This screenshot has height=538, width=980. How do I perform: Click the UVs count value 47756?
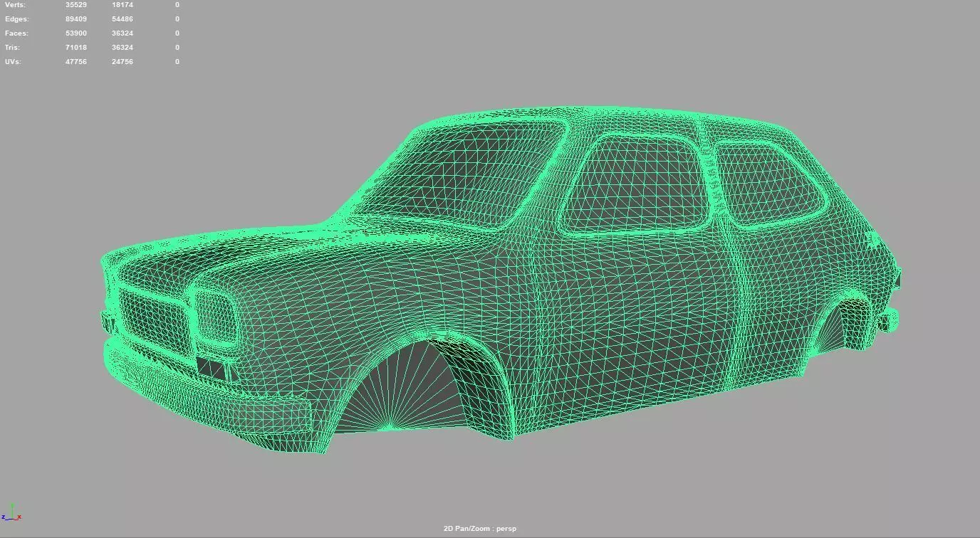[x=76, y=62]
